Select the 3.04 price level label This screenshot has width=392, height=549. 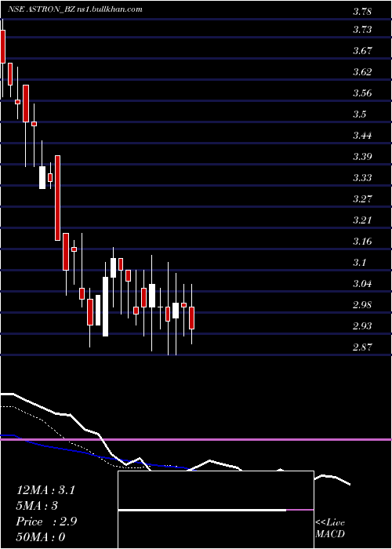tap(362, 284)
